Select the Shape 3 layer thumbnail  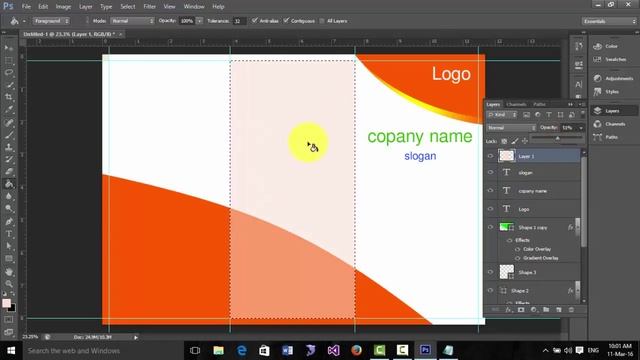click(x=507, y=272)
